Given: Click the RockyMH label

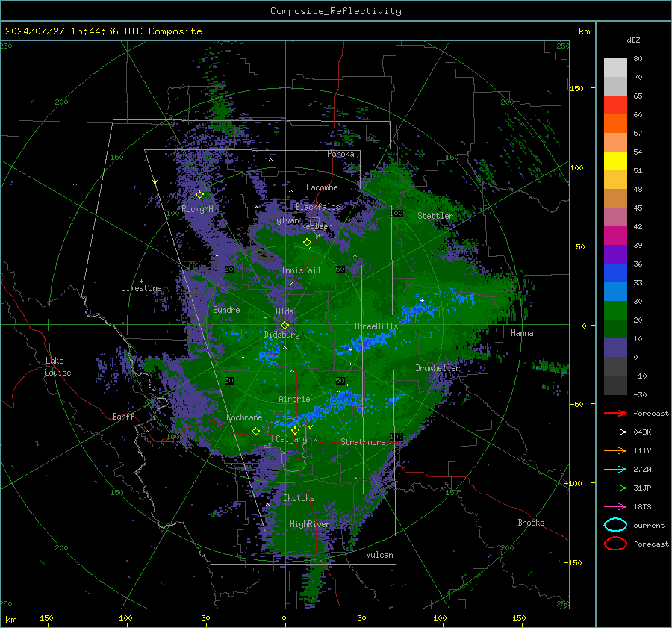Looking at the screenshot, I should click(x=197, y=209).
